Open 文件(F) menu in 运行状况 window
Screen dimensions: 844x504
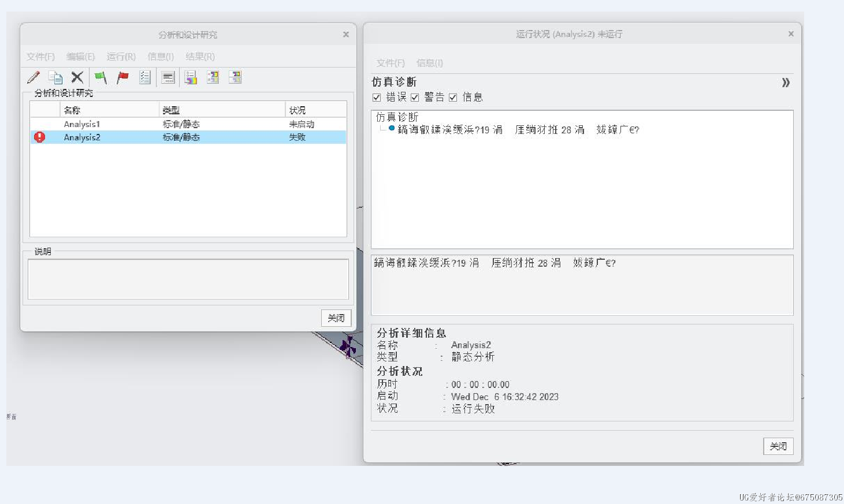[391, 63]
